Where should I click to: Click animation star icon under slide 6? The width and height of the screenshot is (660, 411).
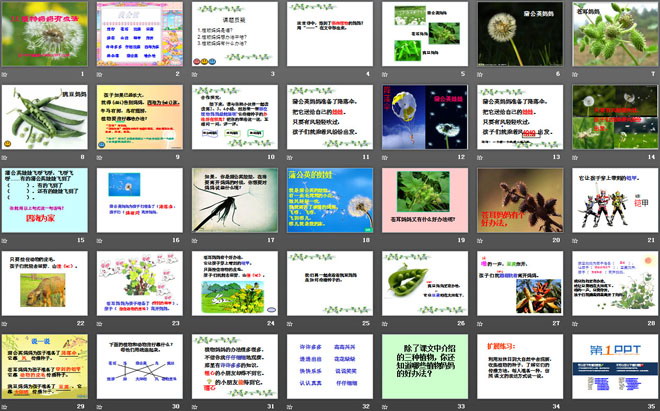(480, 74)
